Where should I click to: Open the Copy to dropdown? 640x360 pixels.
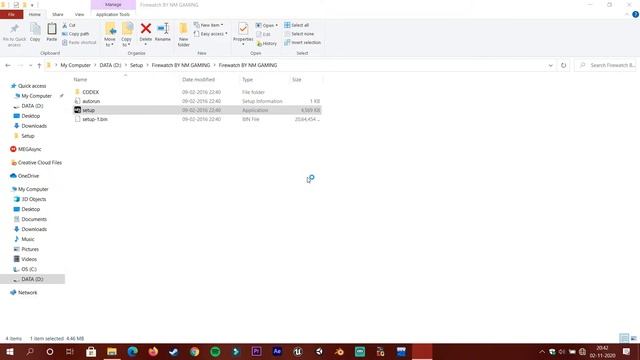(127, 35)
